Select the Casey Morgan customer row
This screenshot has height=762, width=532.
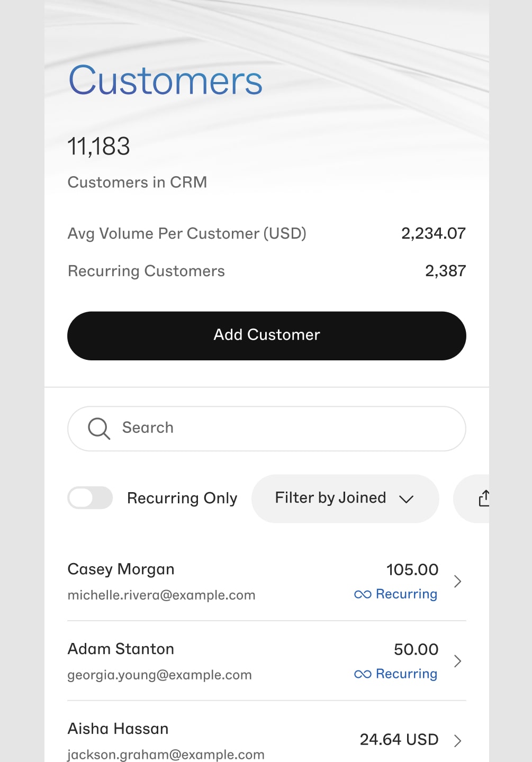point(267,582)
